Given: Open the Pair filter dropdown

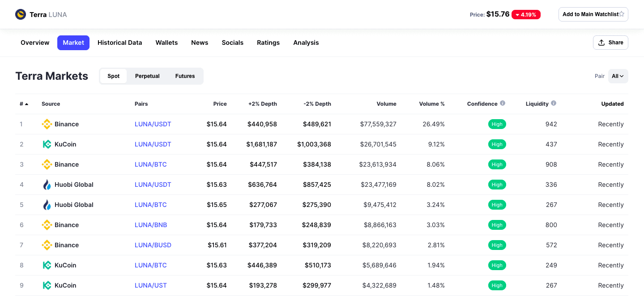Looking at the screenshot, I should (x=618, y=76).
